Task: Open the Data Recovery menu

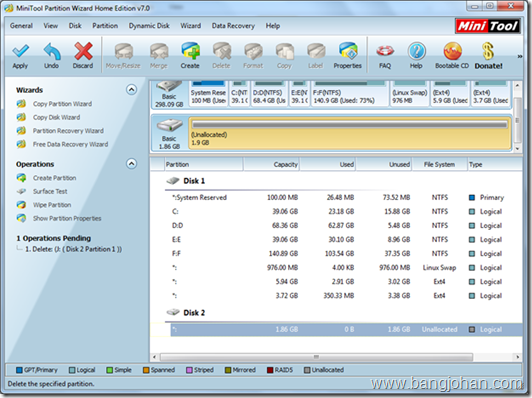Action: [x=233, y=26]
